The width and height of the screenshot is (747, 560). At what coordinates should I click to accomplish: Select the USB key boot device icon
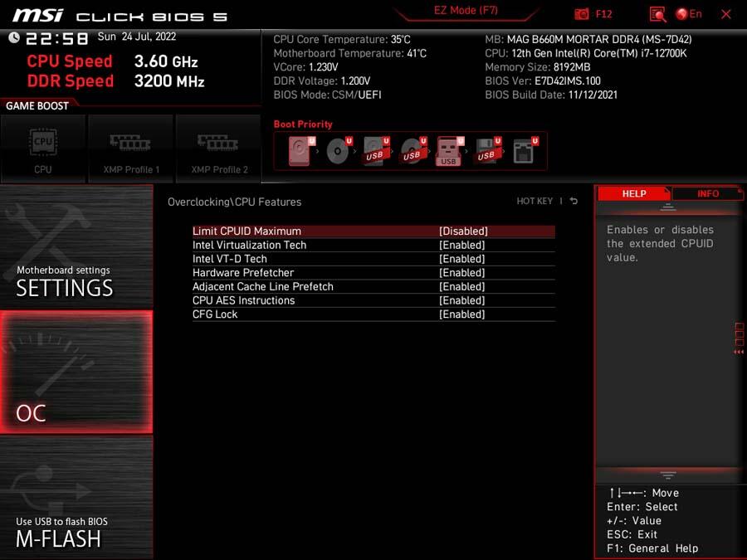(x=449, y=152)
